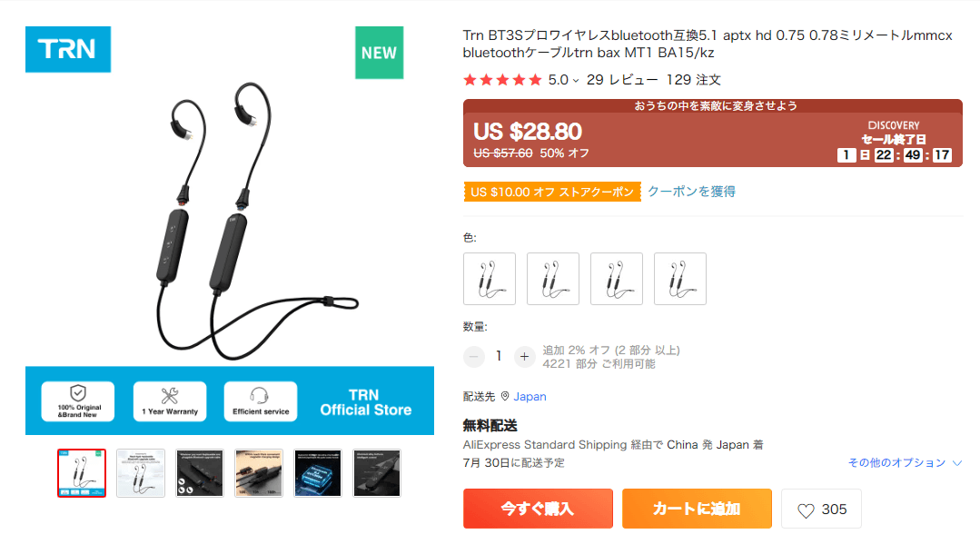The height and width of the screenshot is (544, 980).
Task: Click the 1 Year Warranty tools badge
Action: 169,401
